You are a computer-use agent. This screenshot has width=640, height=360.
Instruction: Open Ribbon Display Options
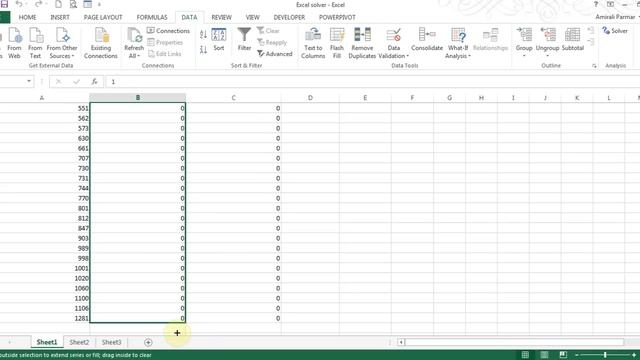coord(610,4)
